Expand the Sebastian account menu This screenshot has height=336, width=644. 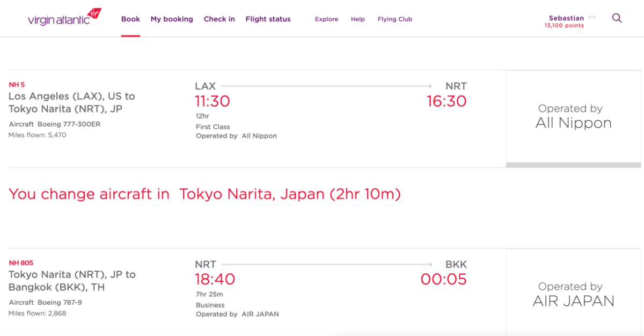point(566,18)
